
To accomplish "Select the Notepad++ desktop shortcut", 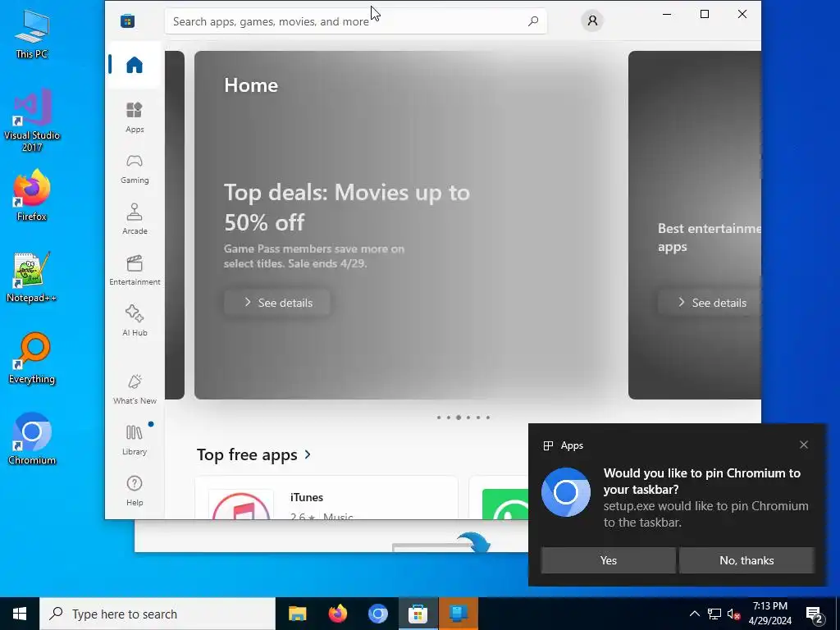I will (32, 277).
